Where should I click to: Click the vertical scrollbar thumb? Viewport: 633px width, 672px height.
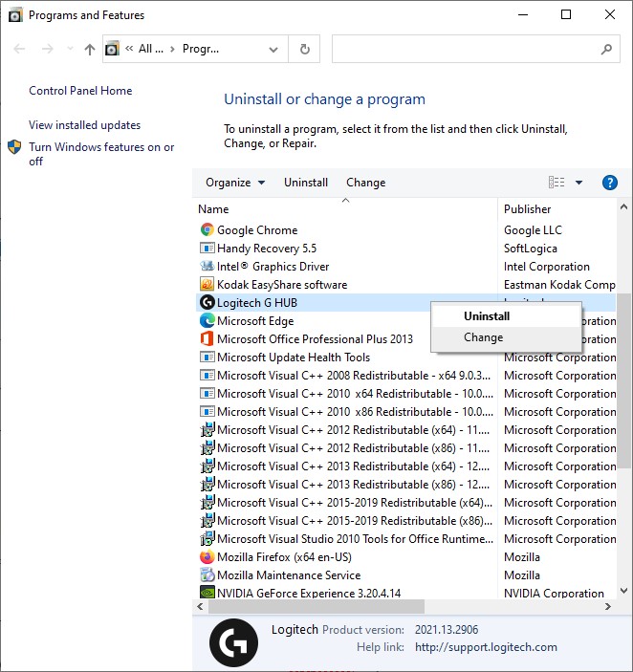click(623, 381)
